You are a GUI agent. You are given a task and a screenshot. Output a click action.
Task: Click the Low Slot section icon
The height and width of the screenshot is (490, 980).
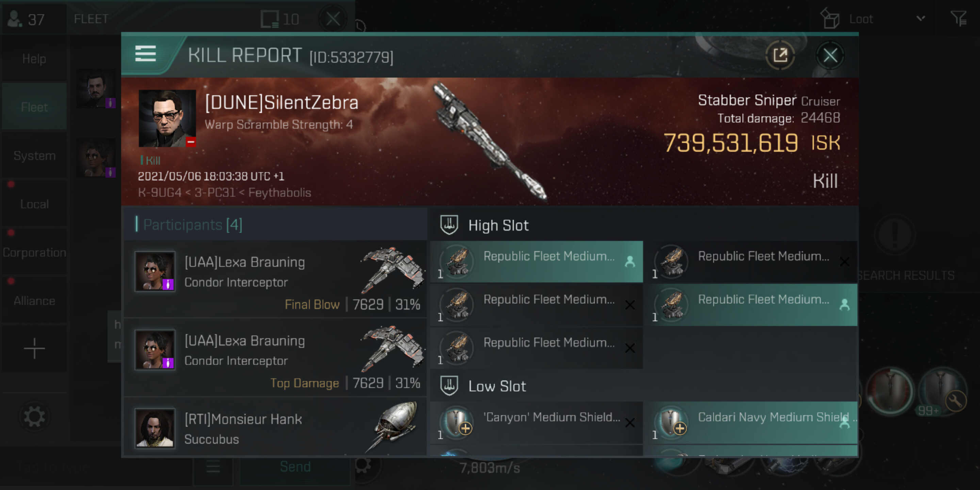449,386
